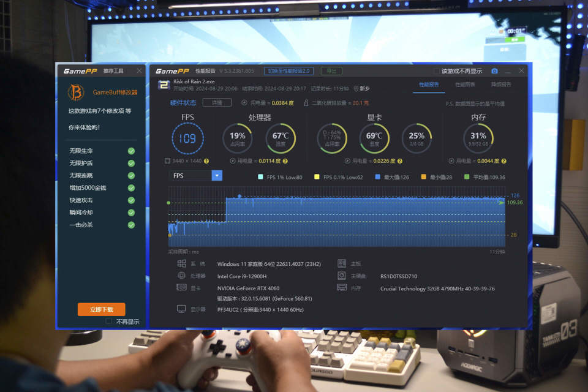Click the 67°C CPU temperature gauge

click(x=281, y=138)
